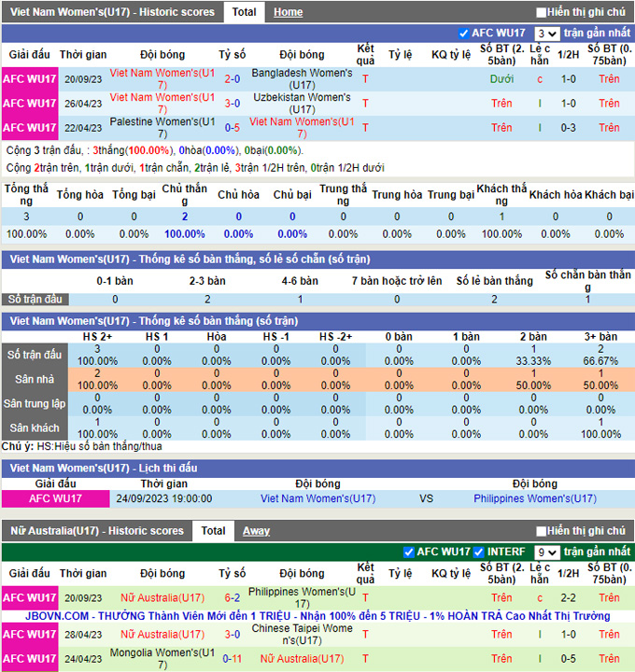The height and width of the screenshot is (672, 635).
Task: Select Total tab in Viet Nam historic scores
Action: tap(245, 12)
